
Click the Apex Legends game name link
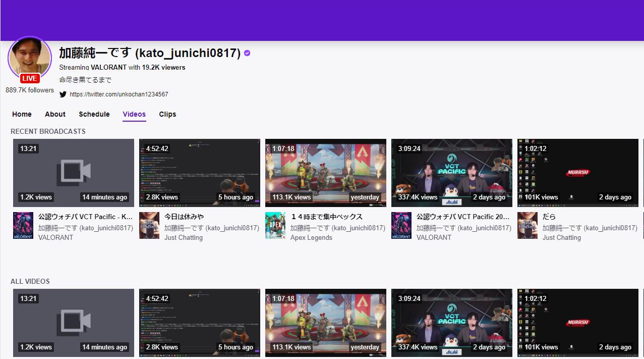[x=311, y=237]
